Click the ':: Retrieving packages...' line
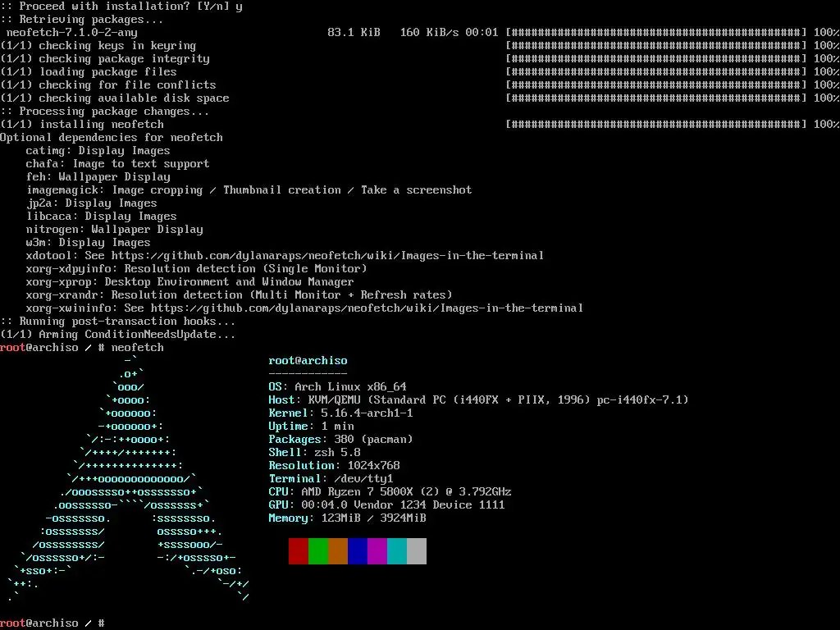This screenshot has width=840, height=630. click(x=81, y=20)
